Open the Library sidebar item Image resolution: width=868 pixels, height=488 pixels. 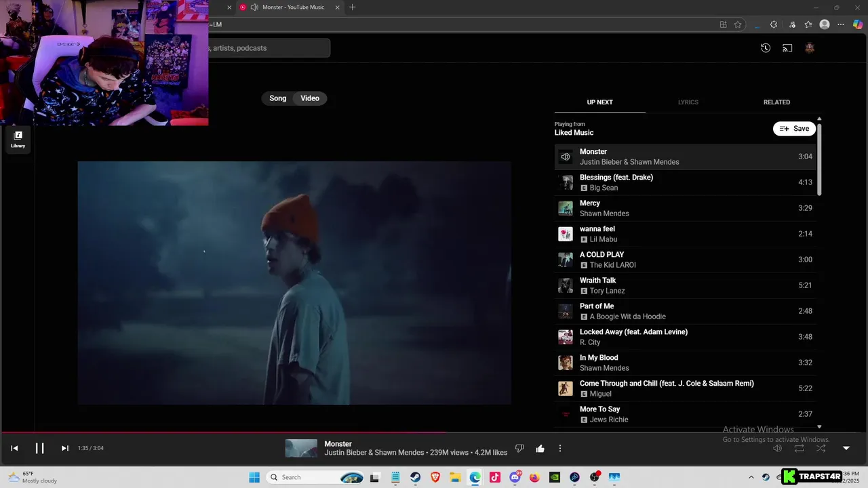(x=18, y=140)
